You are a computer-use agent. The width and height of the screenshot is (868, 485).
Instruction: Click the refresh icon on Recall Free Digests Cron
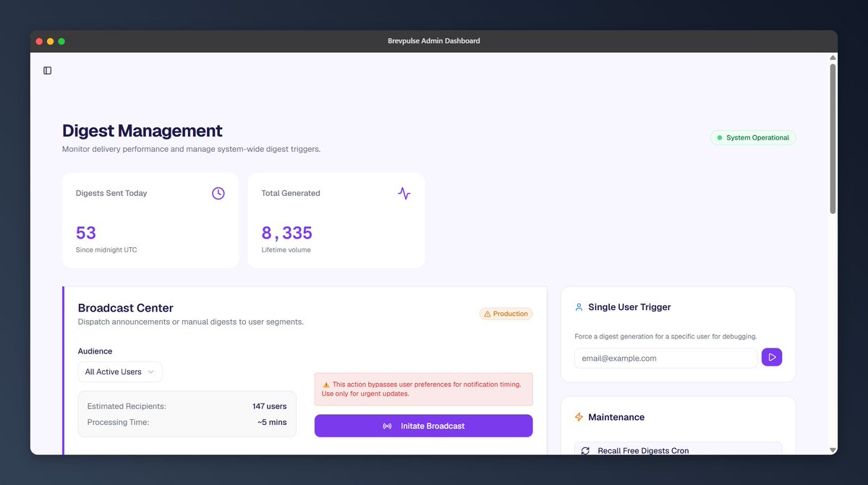click(586, 450)
